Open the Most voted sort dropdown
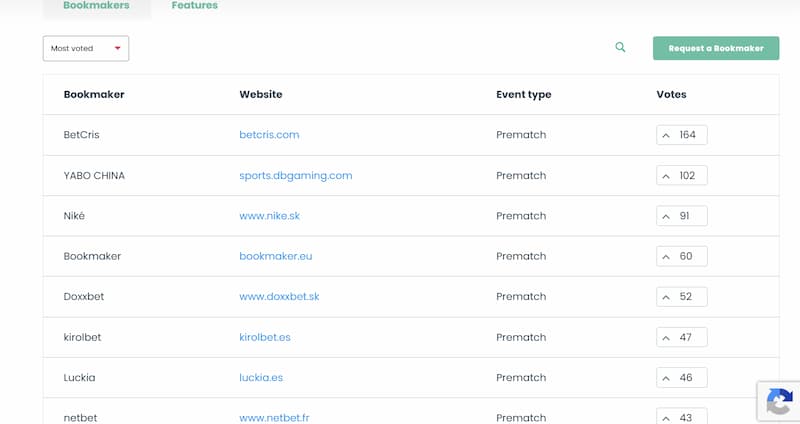 coord(86,48)
